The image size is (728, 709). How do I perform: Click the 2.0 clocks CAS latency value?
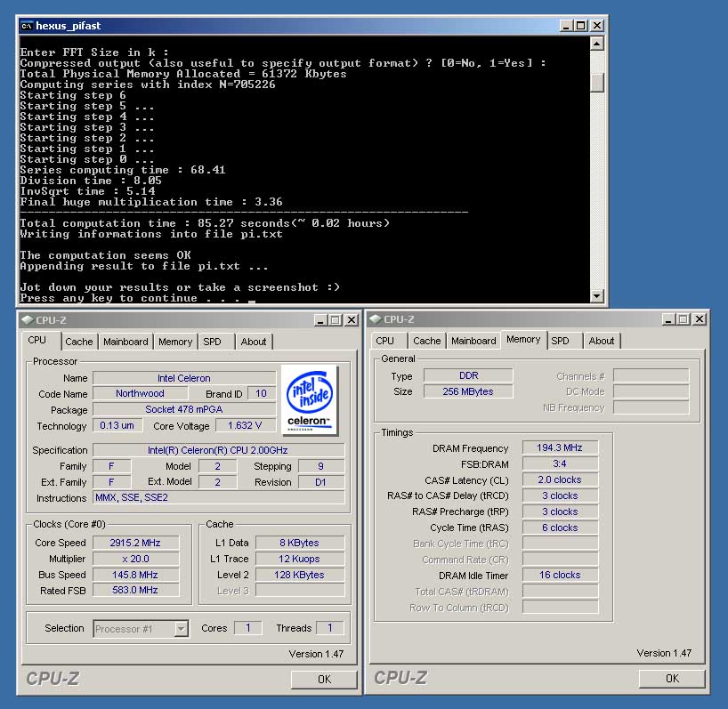tap(561, 479)
